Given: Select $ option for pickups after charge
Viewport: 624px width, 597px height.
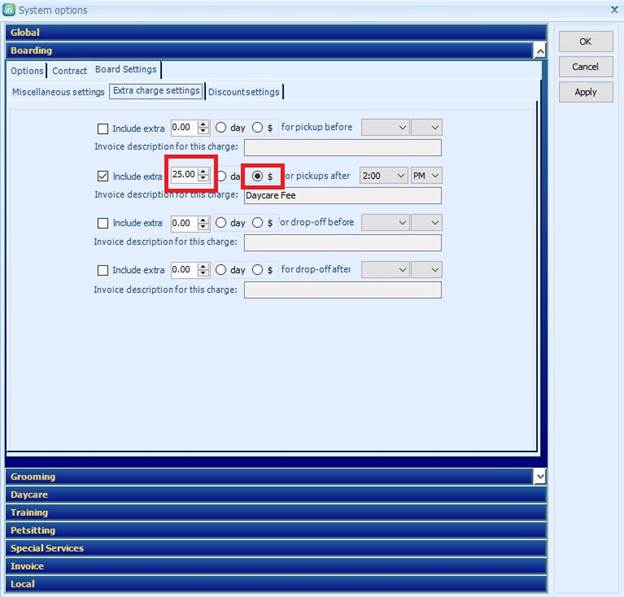Looking at the screenshot, I should pos(257,176).
